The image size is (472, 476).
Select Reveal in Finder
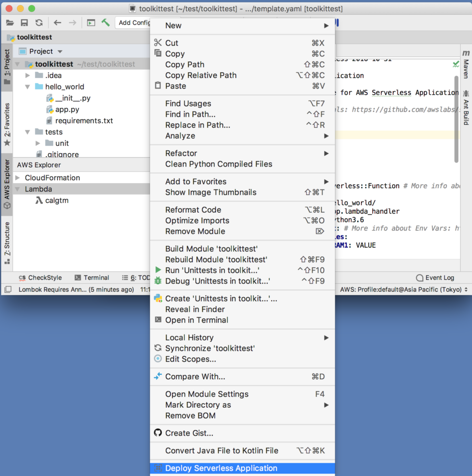coord(242,309)
